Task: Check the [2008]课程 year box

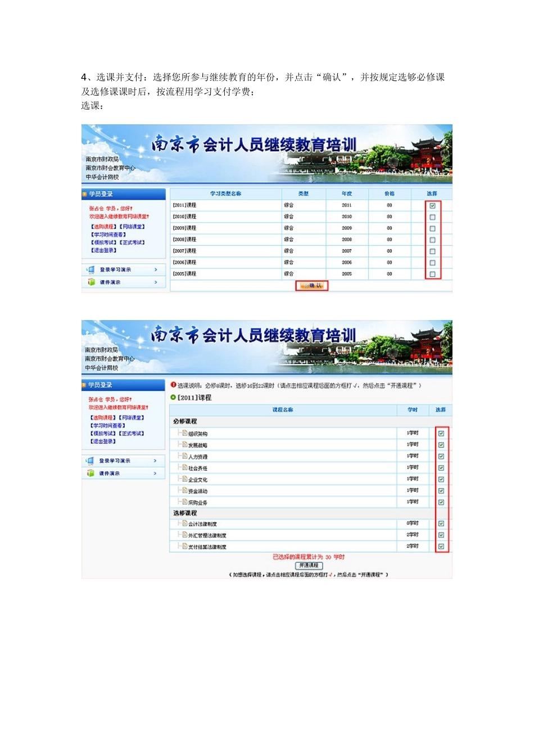Action: click(432, 240)
